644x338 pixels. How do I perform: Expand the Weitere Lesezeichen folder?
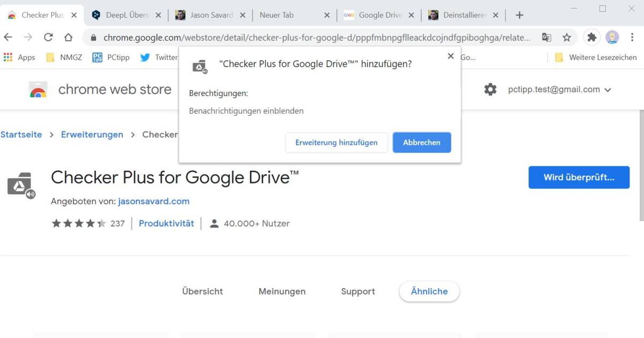click(604, 57)
